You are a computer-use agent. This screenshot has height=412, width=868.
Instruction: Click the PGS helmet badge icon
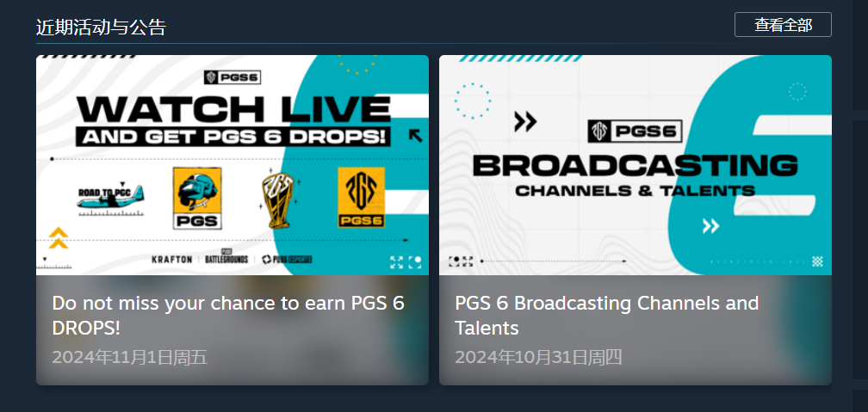197,199
